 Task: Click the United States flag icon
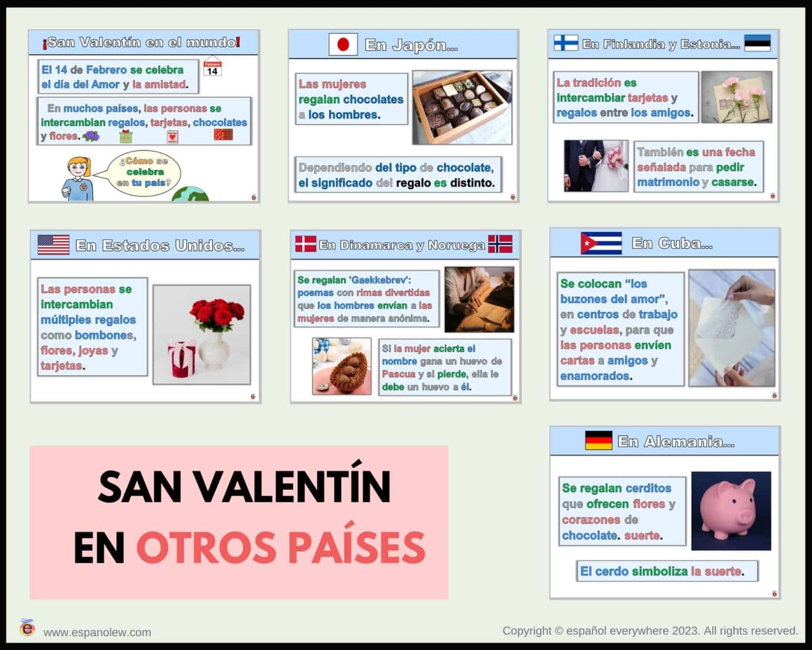coord(53,245)
